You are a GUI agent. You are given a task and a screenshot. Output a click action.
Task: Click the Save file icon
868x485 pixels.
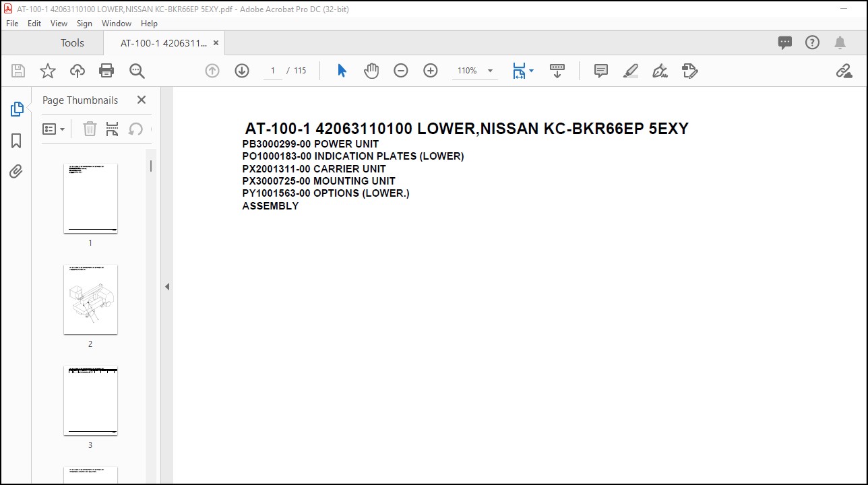coord(18,71)
